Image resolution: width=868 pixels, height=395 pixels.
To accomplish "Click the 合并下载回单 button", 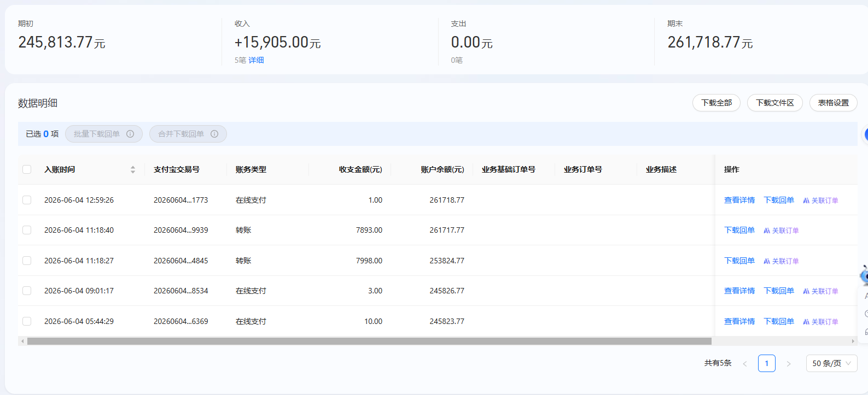I will point(188,134).
